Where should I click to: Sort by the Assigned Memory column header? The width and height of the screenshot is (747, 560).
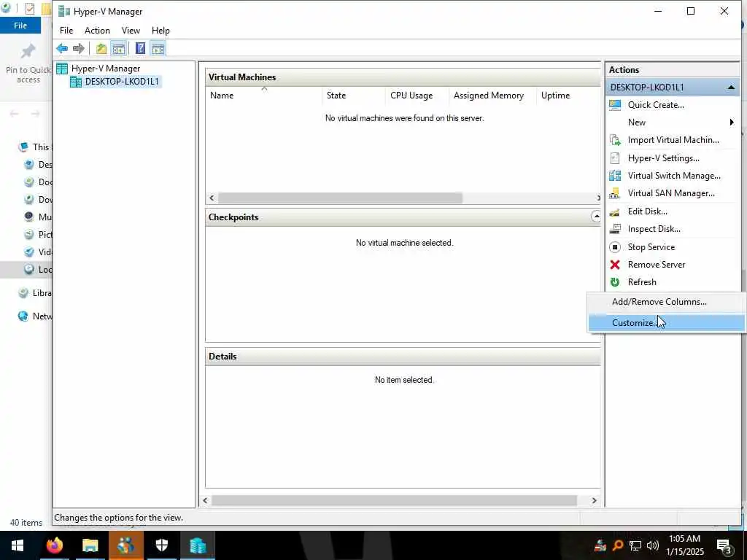point(492,96)
